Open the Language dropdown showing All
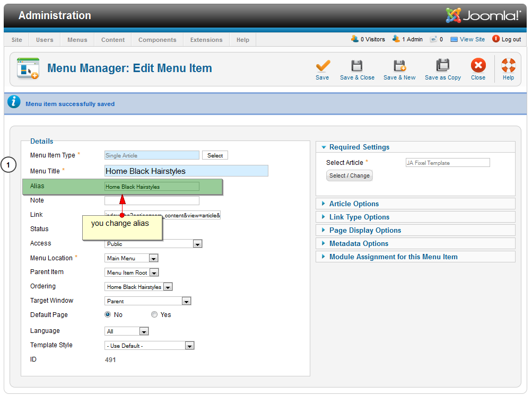The width and height of the screenshot is (532, 396). click(x=127, y=331)
